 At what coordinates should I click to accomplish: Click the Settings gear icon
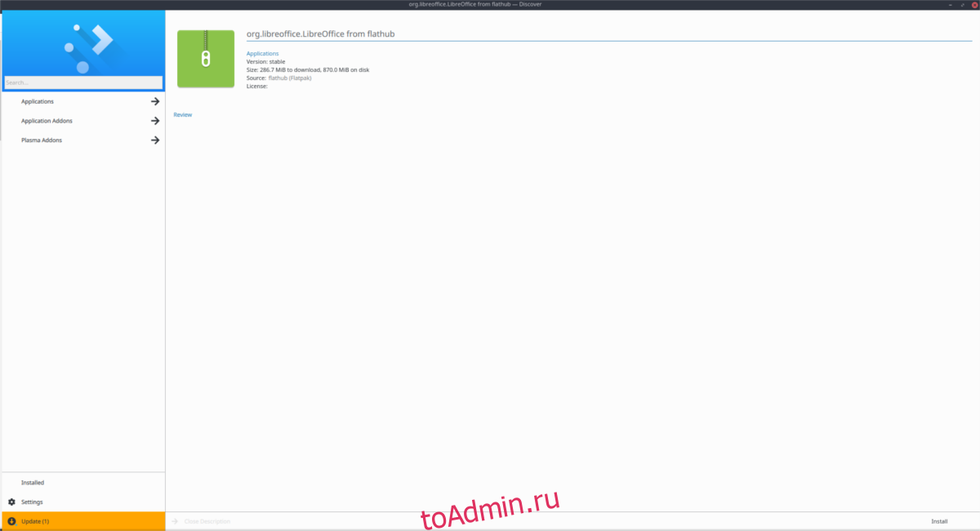click(11, 502)
